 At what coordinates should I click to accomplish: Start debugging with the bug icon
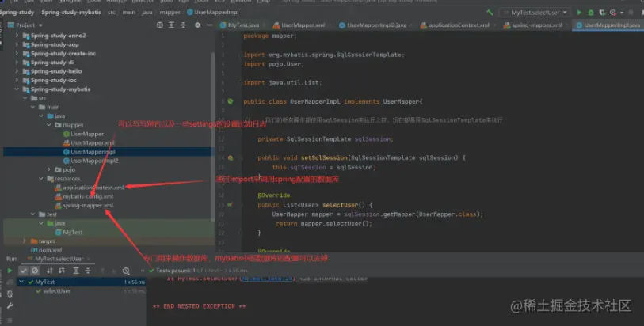(x=591, y=13)
